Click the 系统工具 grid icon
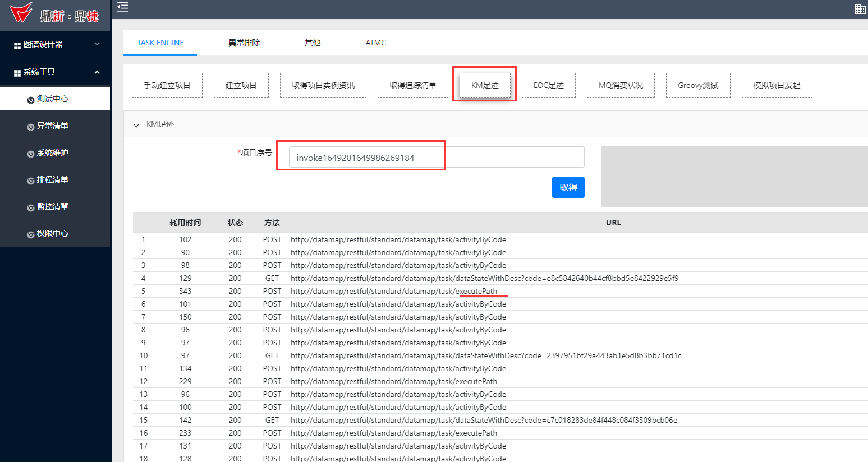Viewport: 868px width, 462px height. click(17, 73)
